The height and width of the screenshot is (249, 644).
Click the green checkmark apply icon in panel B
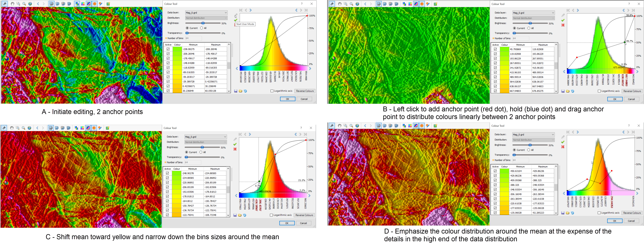(x=563, y=20)
